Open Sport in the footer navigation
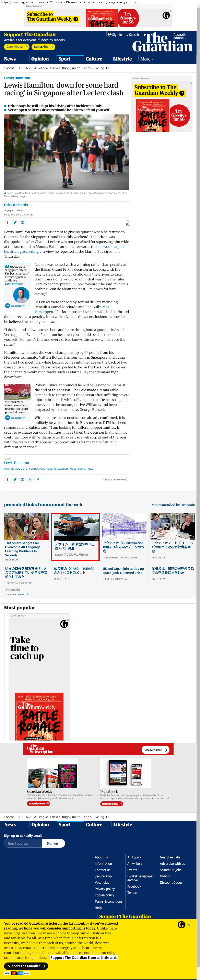This screenshot has height=980, width=200. tap(65, 825)
